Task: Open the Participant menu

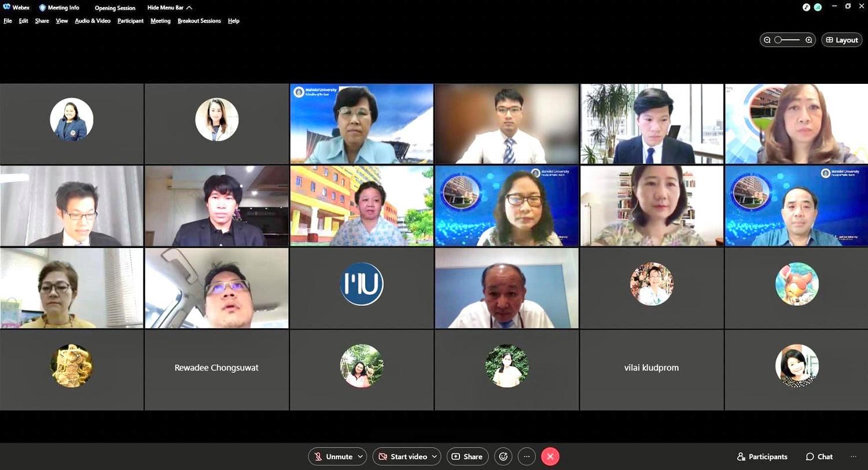Action: pos(130,21)
